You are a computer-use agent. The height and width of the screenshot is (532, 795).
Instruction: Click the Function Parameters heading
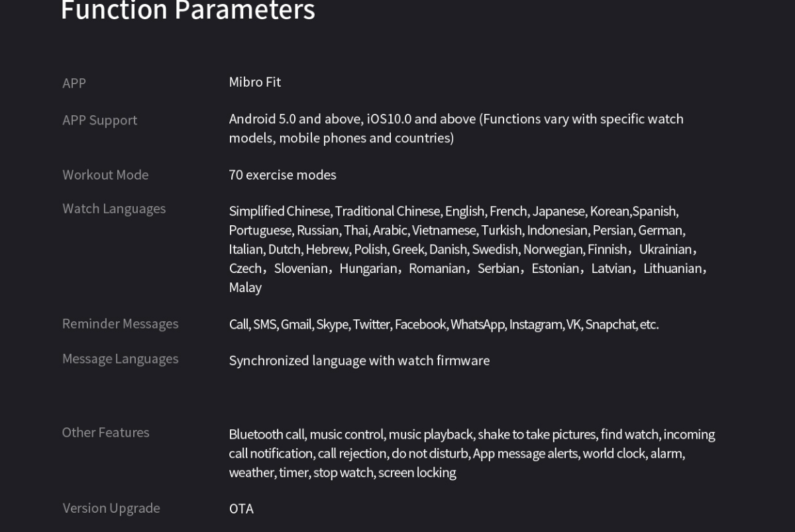pyautogui.click(x=188, y=11)
